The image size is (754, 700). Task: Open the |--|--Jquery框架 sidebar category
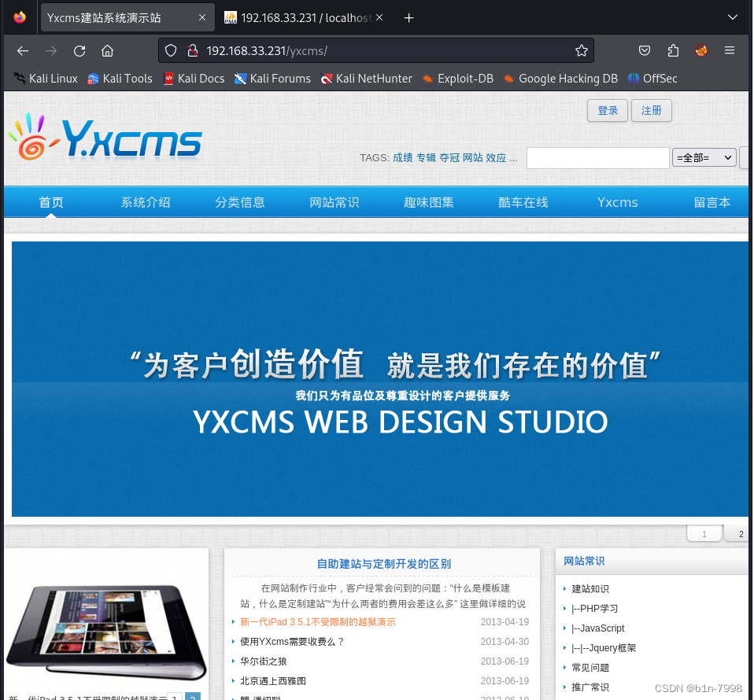tap(604, 647)
